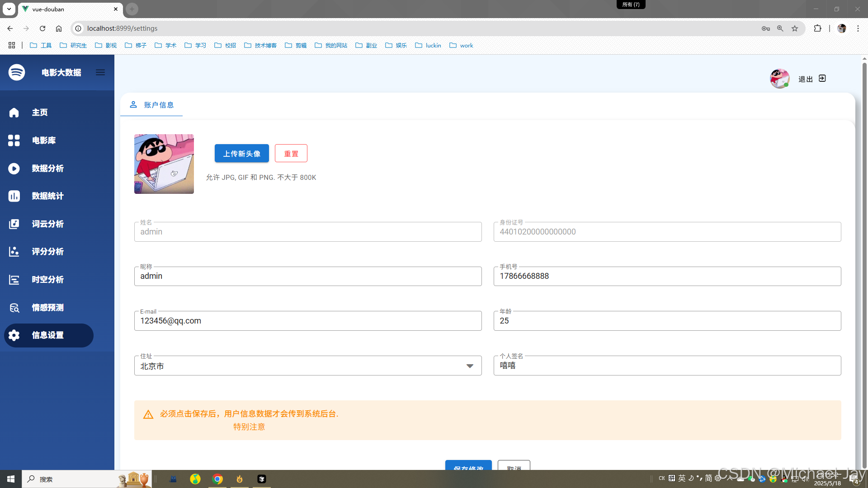Open 情感预测 search icon entry
Screen dimensions: 868x488
click(14, 308)
